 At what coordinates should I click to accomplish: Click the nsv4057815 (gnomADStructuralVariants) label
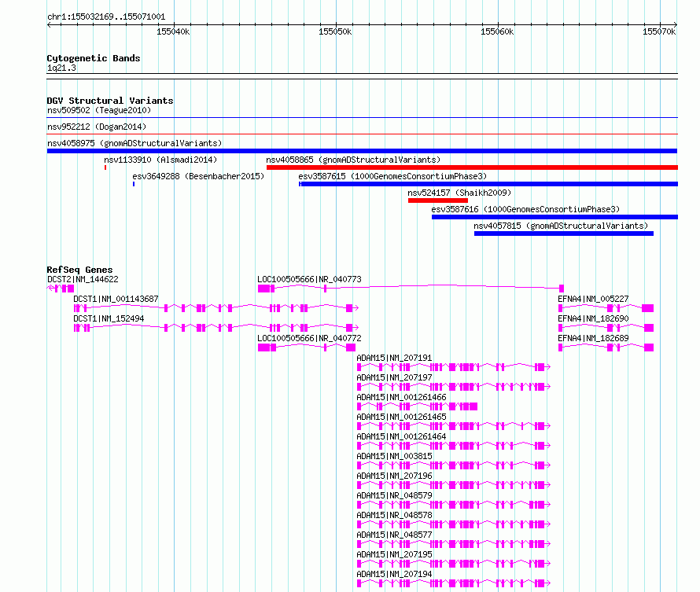coord(561,226)
